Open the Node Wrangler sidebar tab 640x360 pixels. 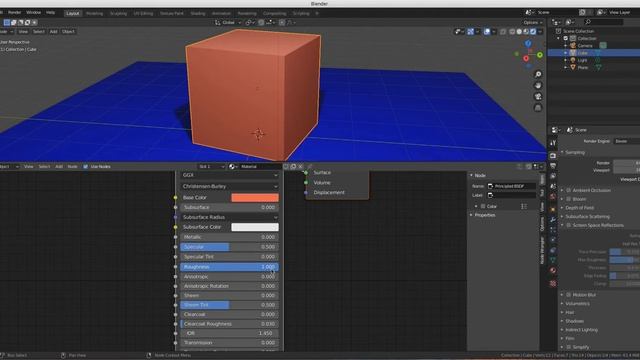pos(542,251)
